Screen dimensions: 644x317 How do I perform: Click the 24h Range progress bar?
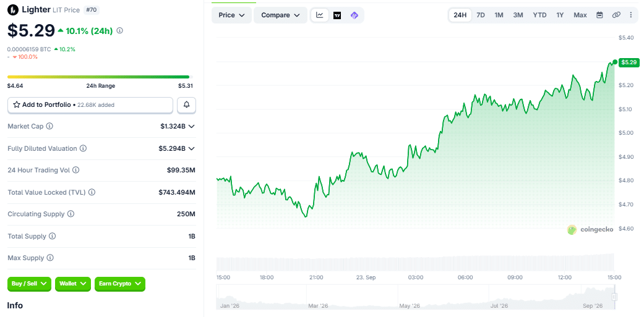click(x=100, y=77)
